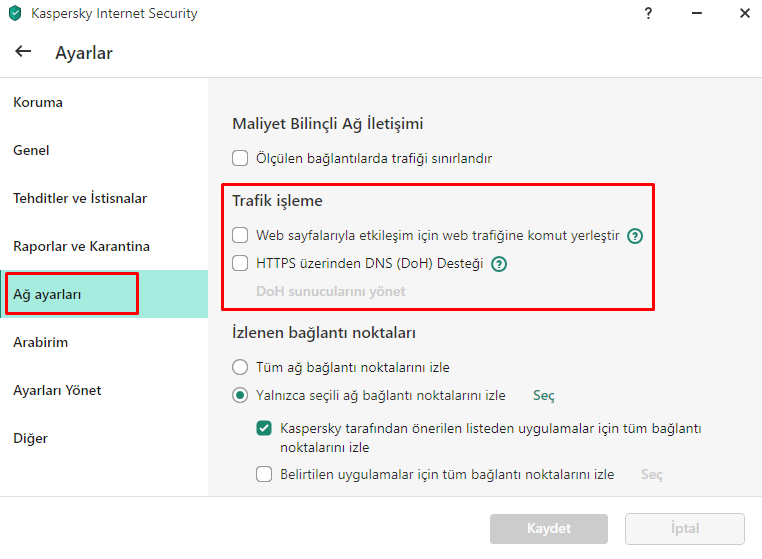Click the Trafik işleme heading
This screenshot has width=762, height=559.
pos(277,201)
